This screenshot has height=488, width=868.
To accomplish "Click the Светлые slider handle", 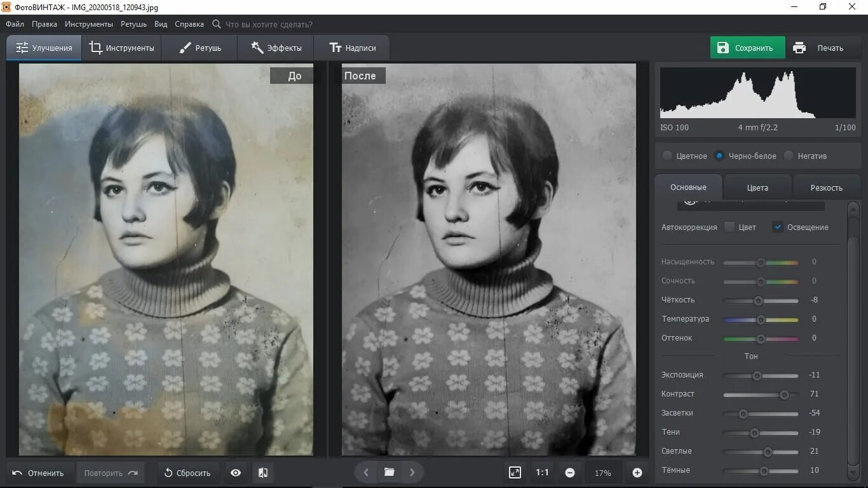I will [768, 452].
